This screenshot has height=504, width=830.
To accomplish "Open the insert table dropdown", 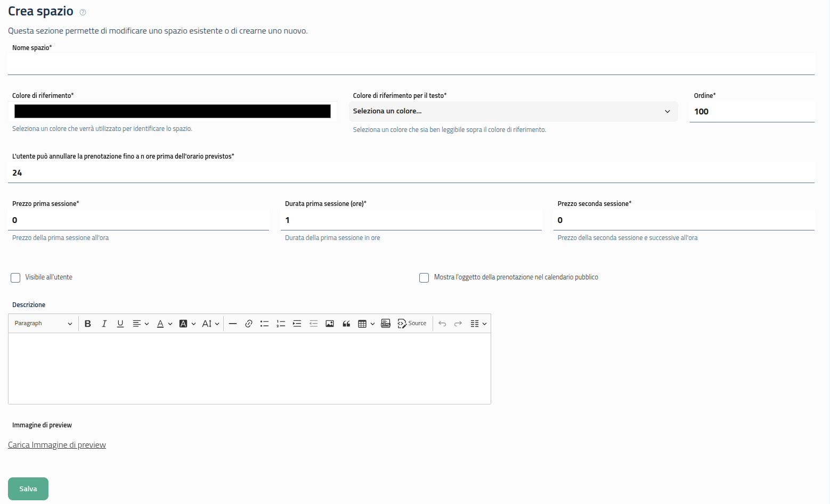I will (366, 324).
